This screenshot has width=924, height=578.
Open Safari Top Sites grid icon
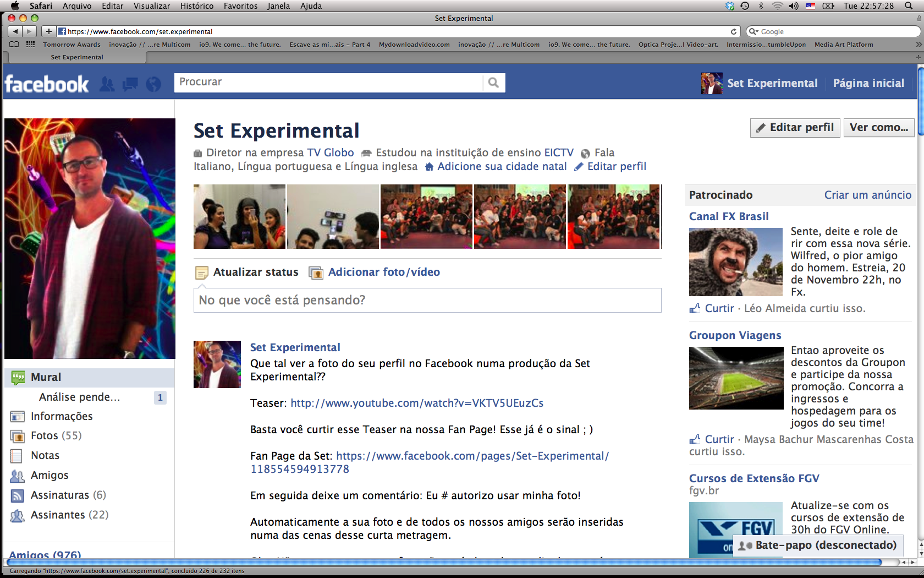point(31,45)
